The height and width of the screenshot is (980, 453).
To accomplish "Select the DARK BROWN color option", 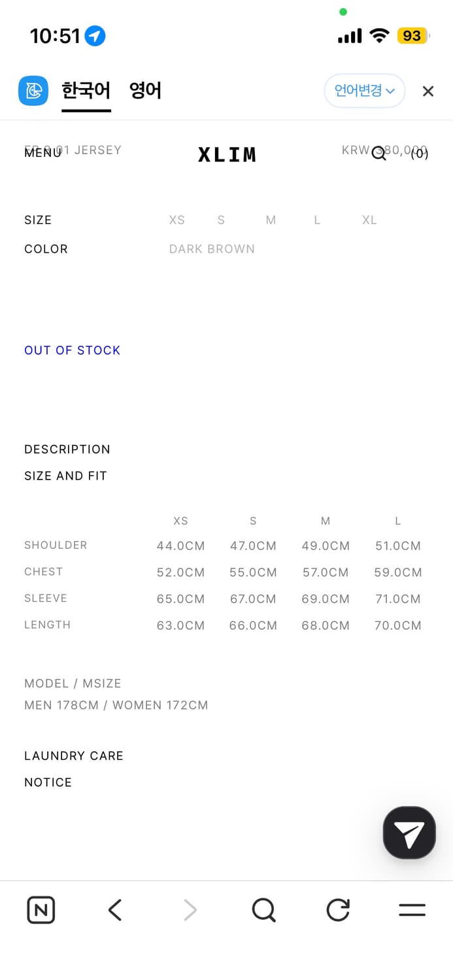I will (x=212, y=249).
